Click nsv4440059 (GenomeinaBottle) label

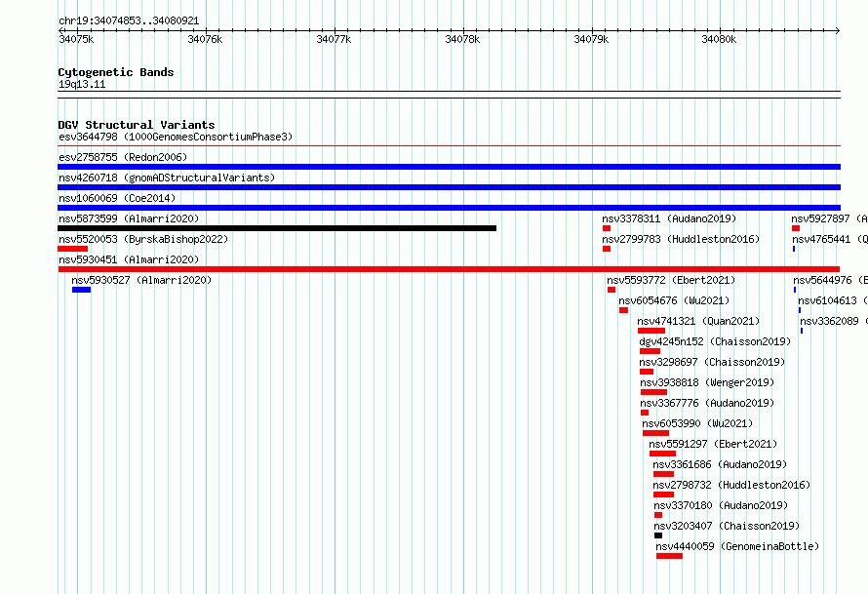tap(737, 546)
